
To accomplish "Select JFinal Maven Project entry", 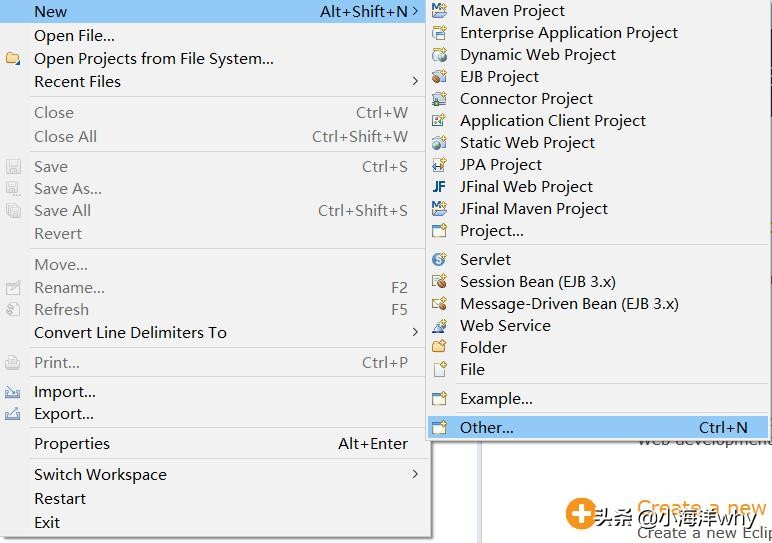I will coord(598,208).
